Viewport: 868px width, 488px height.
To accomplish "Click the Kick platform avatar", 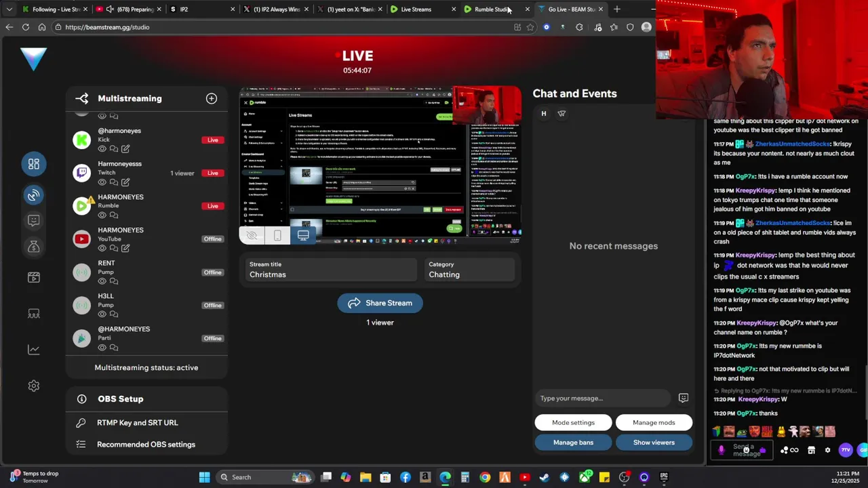I will pos(82,140).
